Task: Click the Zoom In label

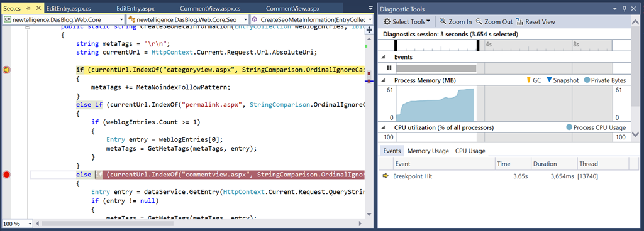Action: [x=460, y=22]
